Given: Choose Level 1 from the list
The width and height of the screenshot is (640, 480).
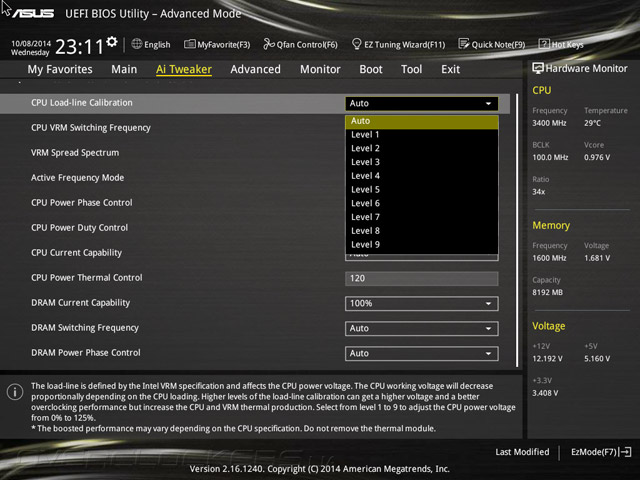Looking at the screenshot, I should pos(422,135).
